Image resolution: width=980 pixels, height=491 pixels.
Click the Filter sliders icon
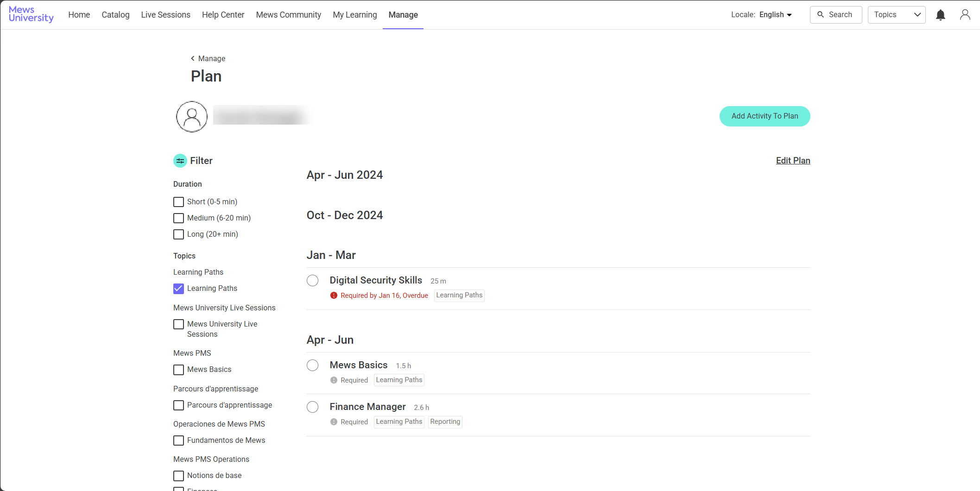pyautogui.click(x=180, y=161)
